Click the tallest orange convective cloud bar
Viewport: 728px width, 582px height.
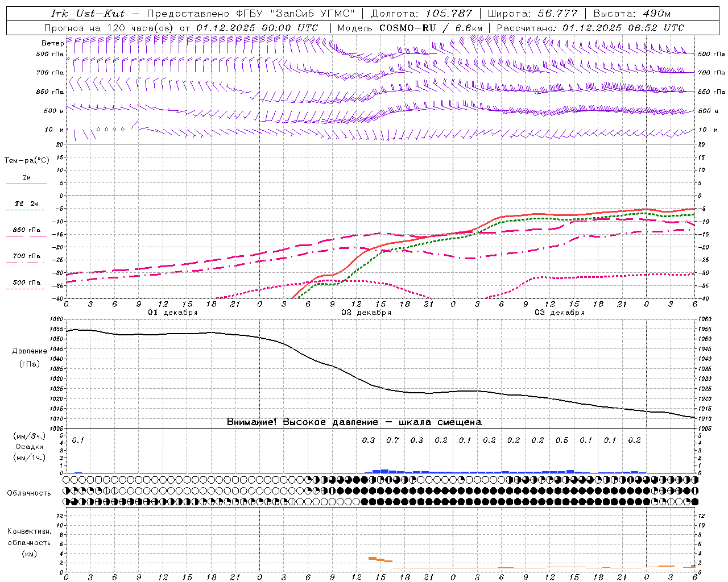[x=373, y=558]
